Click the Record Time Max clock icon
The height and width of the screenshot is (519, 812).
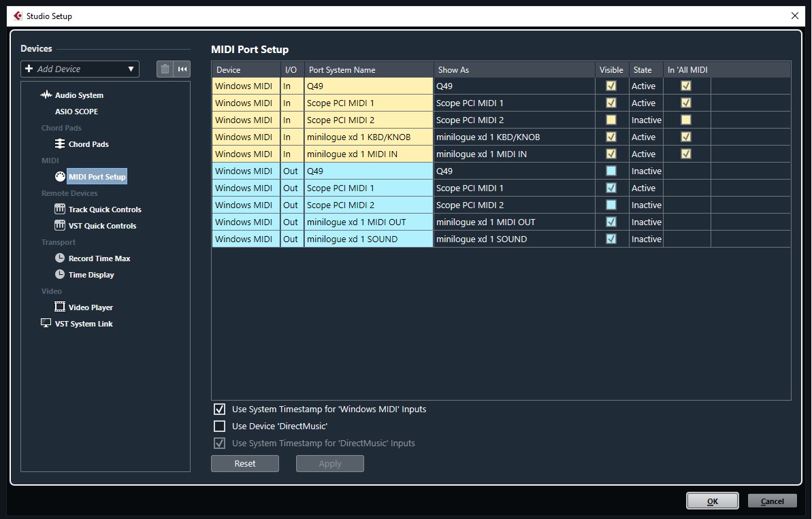[x=60, y=258]
